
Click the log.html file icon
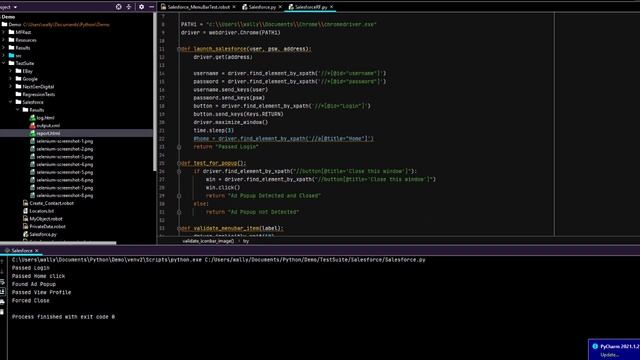click(33, 118)
